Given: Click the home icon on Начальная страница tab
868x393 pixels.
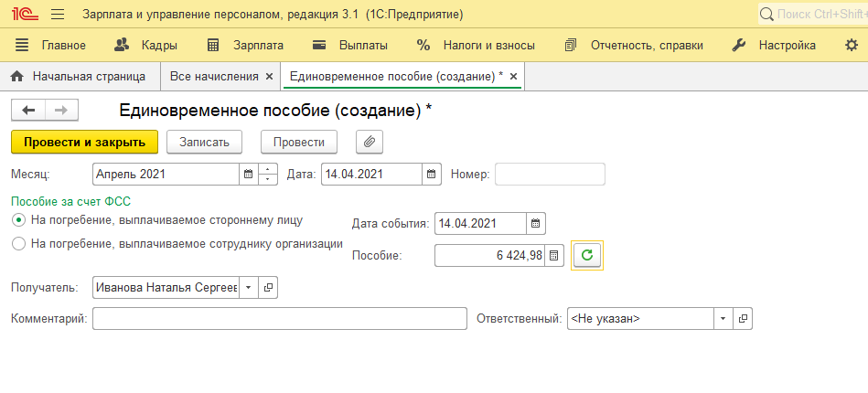Looking at the screenshot, I should click(17, 77).
